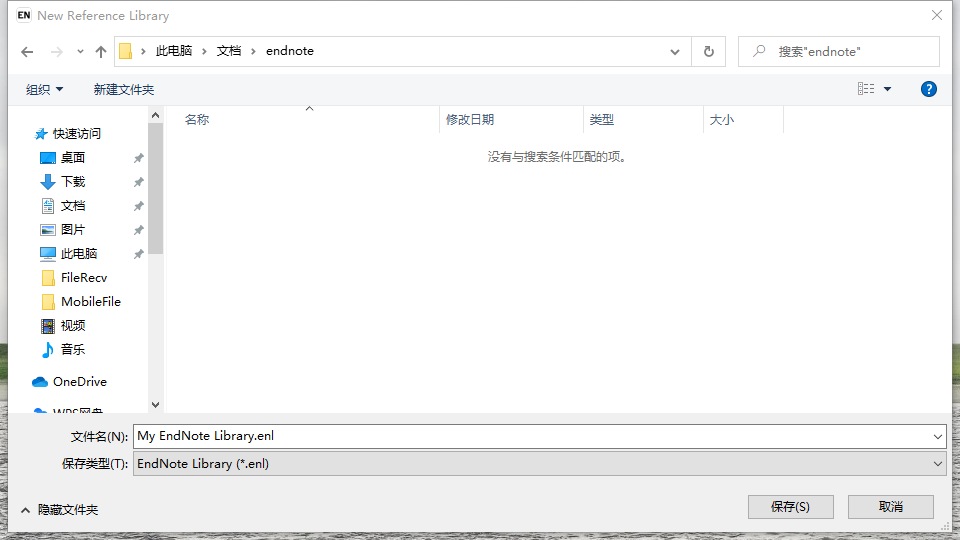The width and height of the screenshot is (960, 540).
Task: Select endnote in the address breadcrumb
Action: point(290,51)
